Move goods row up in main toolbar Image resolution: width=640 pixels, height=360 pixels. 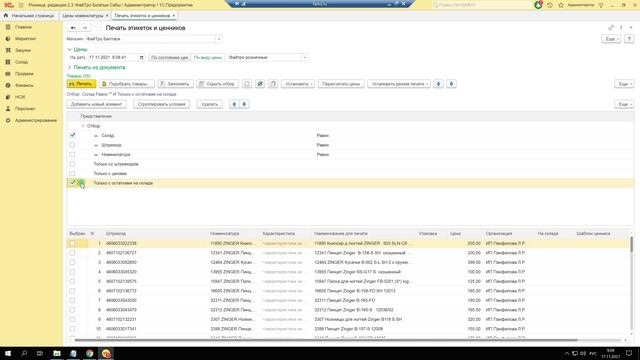coord(438,84)
